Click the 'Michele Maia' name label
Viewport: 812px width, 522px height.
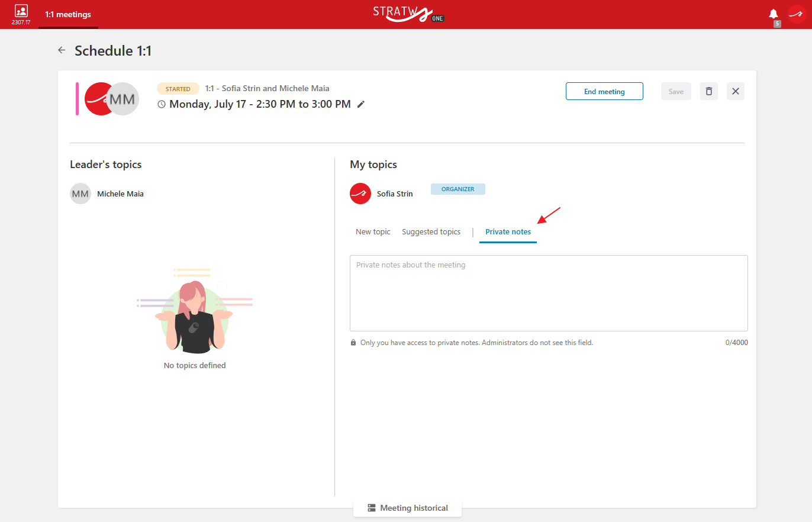point(120,194)
